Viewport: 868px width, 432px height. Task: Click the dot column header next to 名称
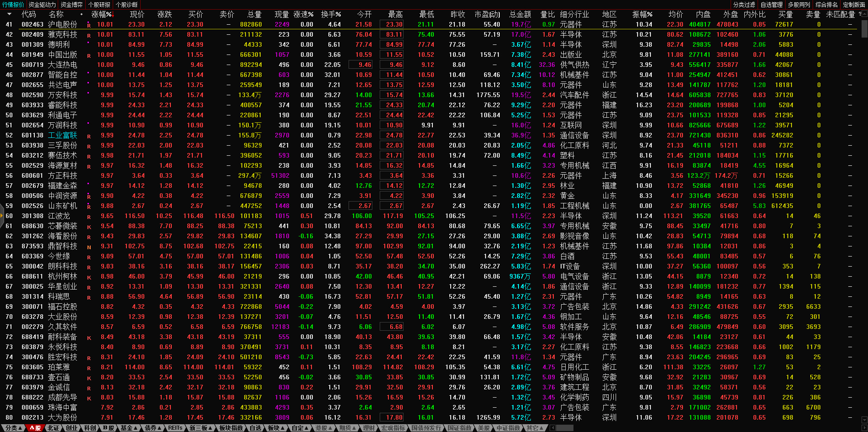(82, 14)
